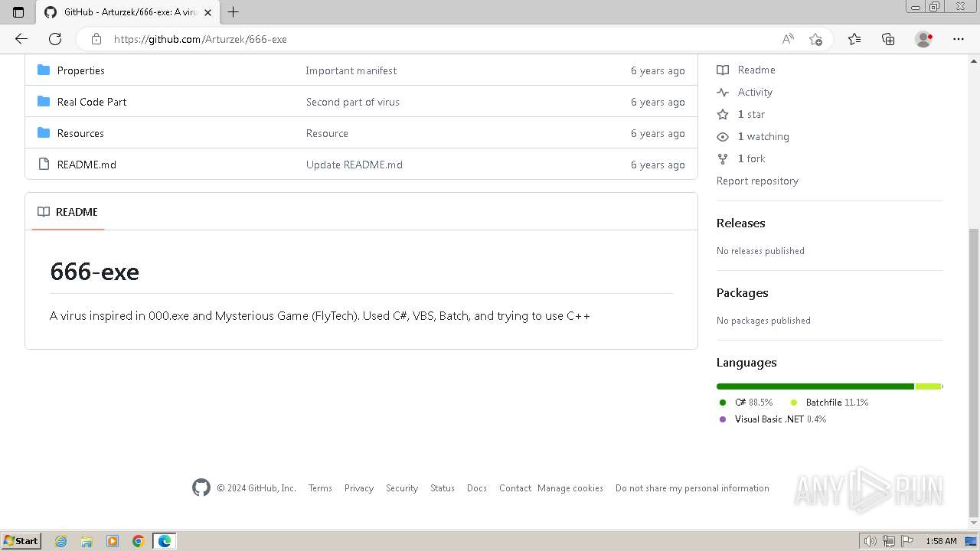The height and width of the screenshot is (551, 980).
Task: Click the taskbar clock 1:58 AM
Action: [941, 541]
